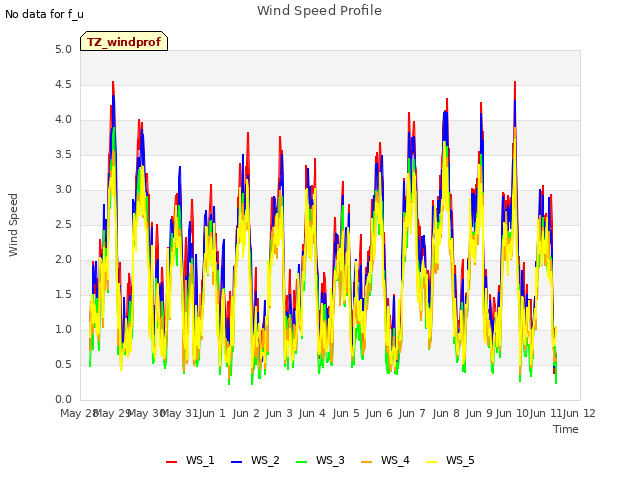
Task: Toggle the WS_2 legend entry
Action: [x=255, y=460]
